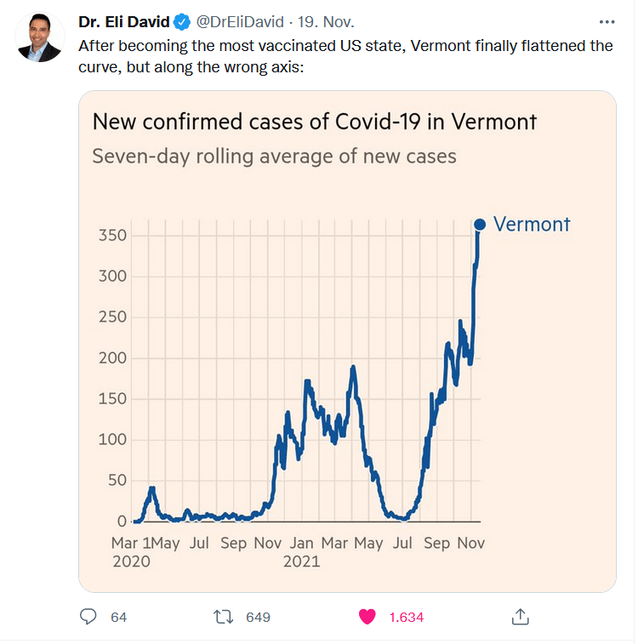Viewport: 644px width, 644px height.
Task: Click the "Dr. Eli David" display name
Action: pyautogui.click(x=123, y=22)
